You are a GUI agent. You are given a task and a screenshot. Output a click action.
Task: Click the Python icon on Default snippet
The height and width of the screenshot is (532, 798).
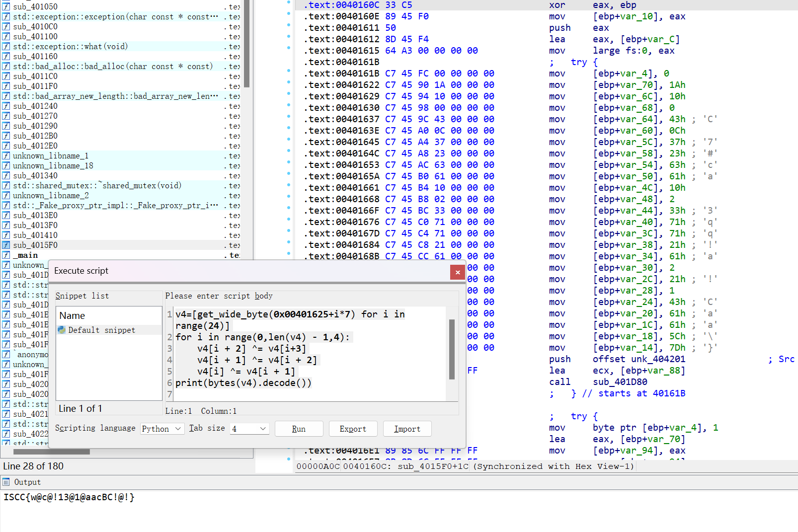[62, 330]
